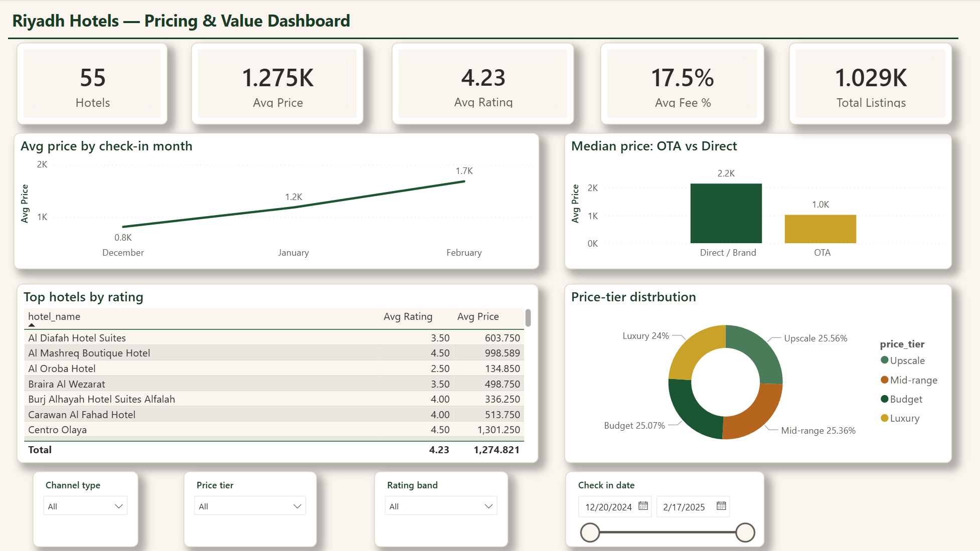Select the OTA bar in chart
This screenshot has width=980, height=551.
821,229
